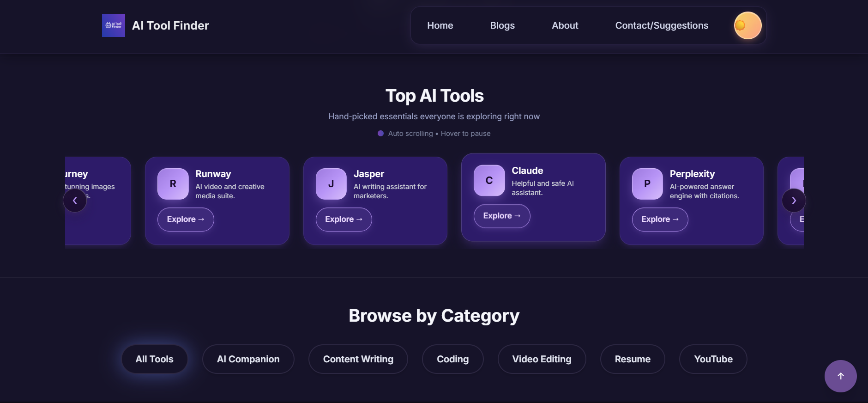Viewport: 868px width, 403px height.
Task: Click the Runway 'R' letter icon
Action: click(x=173, y=184)
